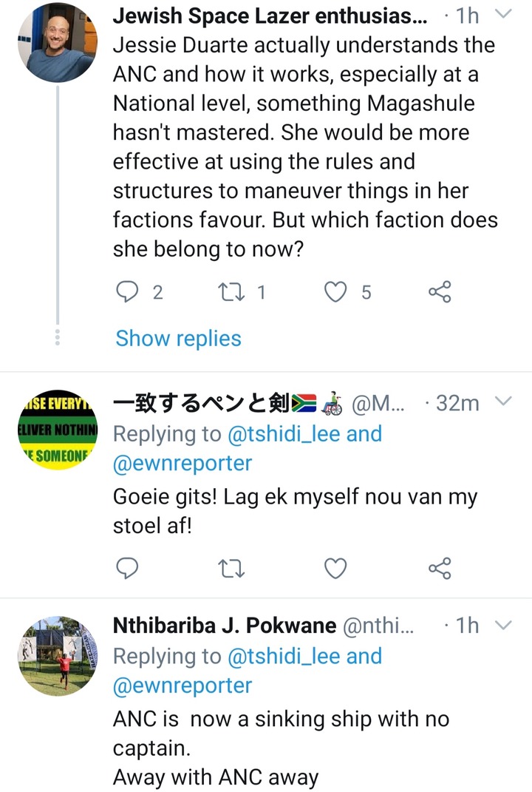
Task: Open options chevron on Nthibariba Pokwane's tweet
Action: 504,626
